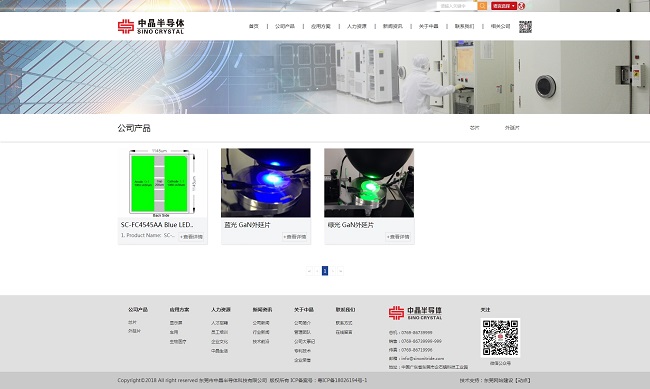Go to first page pagination arrow
The width and height of the screenshot is (650, 389).
[x=309, y=271]
